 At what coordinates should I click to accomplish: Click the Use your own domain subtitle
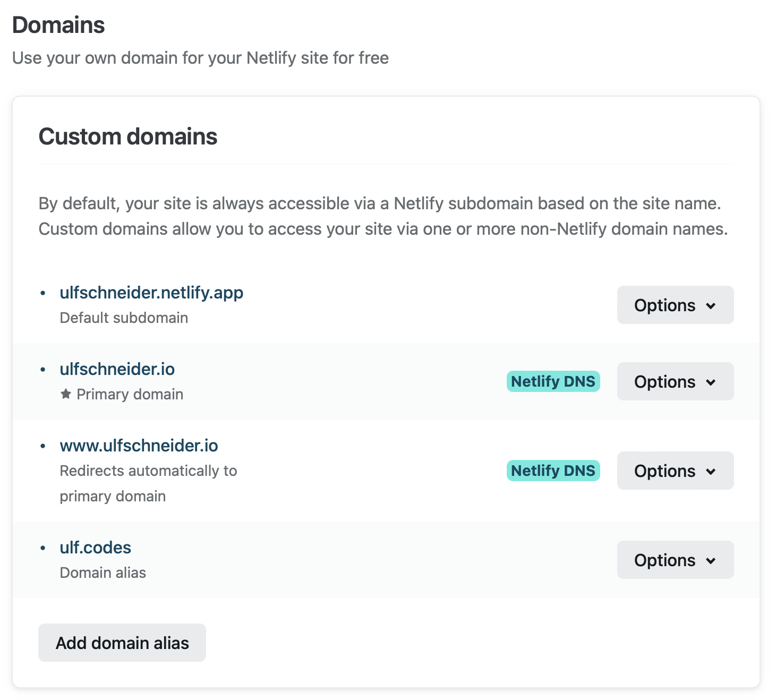200,58
